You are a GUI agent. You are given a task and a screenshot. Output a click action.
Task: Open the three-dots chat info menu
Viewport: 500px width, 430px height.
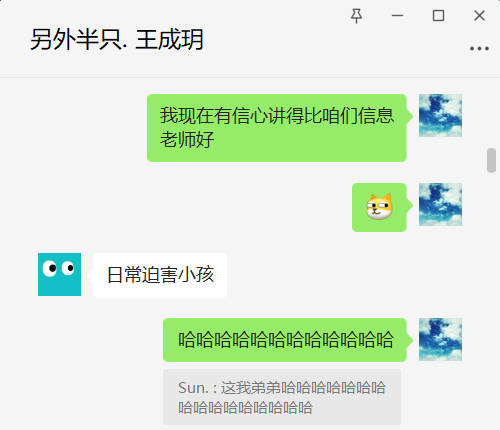coord(479,48)
